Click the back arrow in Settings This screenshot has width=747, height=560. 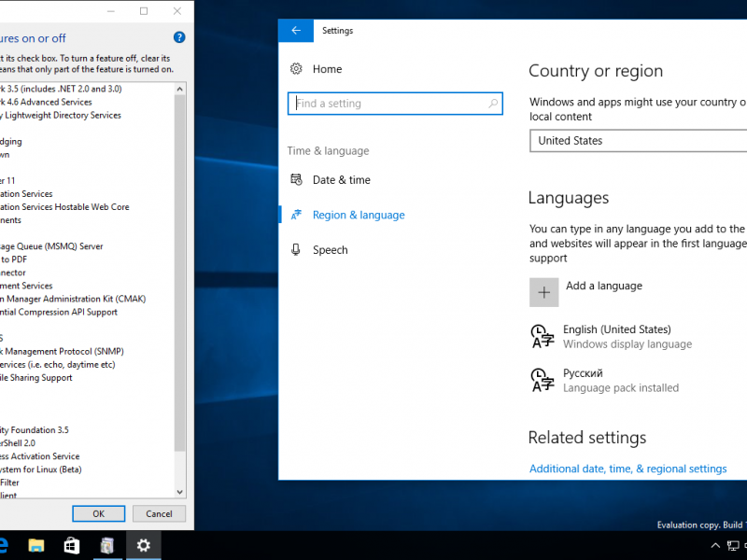(x=296, y=31)
